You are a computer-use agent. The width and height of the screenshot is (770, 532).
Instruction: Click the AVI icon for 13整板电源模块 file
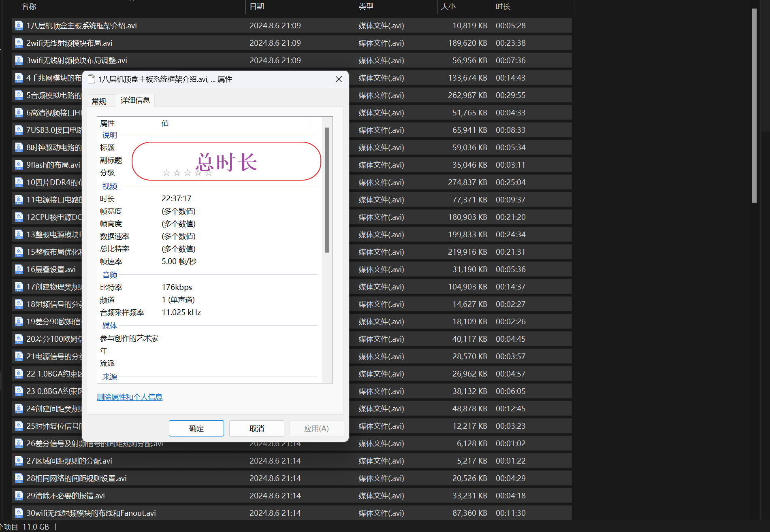point(19,234)
